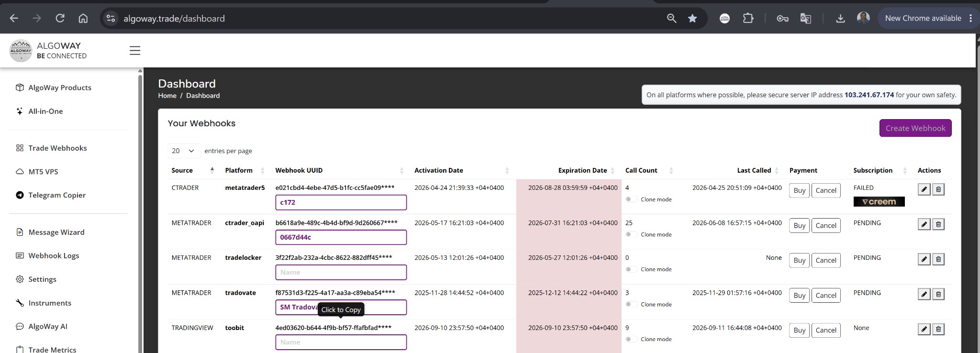Edit the tradovate webhook
The width and height of the screenshot is (980, 353).
pyautogui.click(x=924, y=294)
